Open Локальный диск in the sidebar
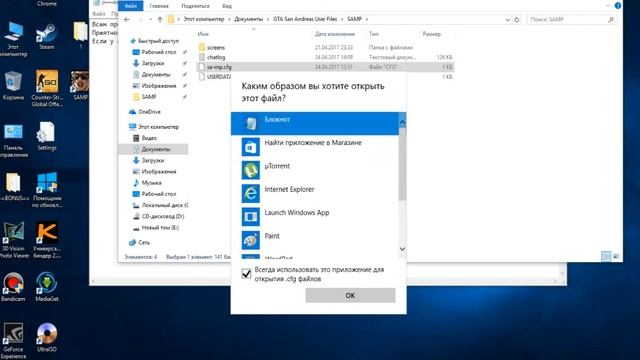 [x=165, y=205]
